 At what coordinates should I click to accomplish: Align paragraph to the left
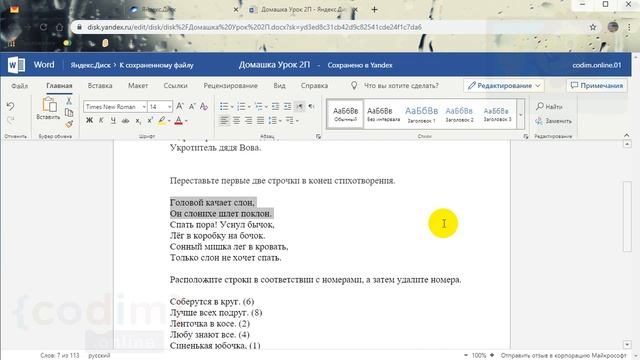point(224,120)
